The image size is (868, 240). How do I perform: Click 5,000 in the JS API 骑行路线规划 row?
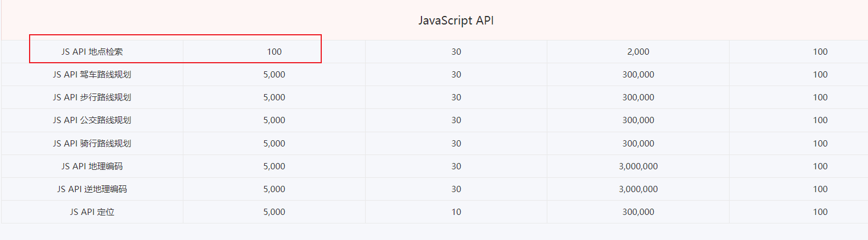275,143
